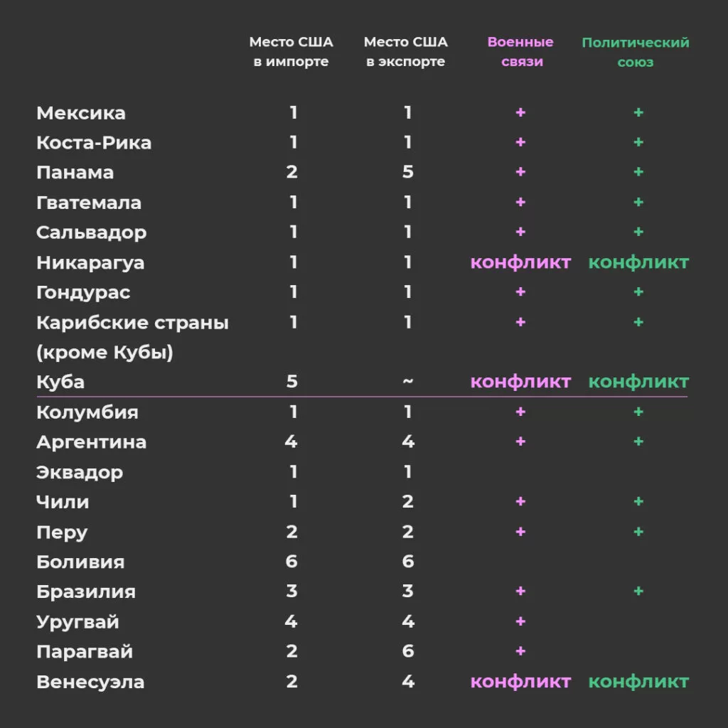This screenshot has height=728, width=728.
Task: Click the green plus in the Коста-Рика row
Action: [638, 143]
